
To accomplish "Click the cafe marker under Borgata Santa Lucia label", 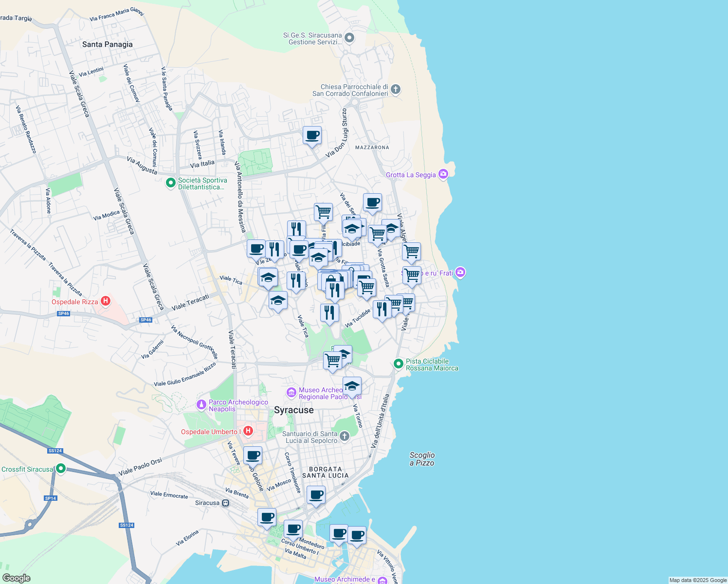I will 316,496.
